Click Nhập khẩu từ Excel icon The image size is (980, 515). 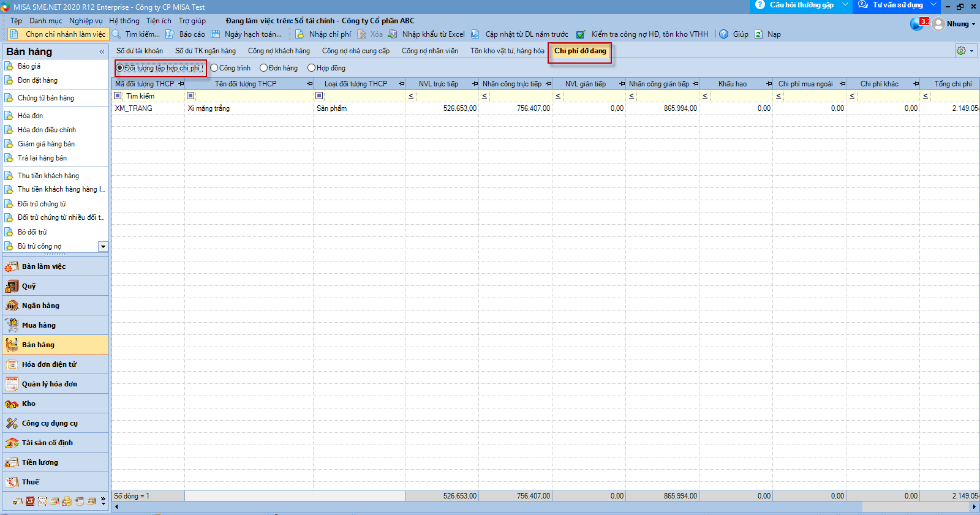pyautogui.click(x=393, y=34)
